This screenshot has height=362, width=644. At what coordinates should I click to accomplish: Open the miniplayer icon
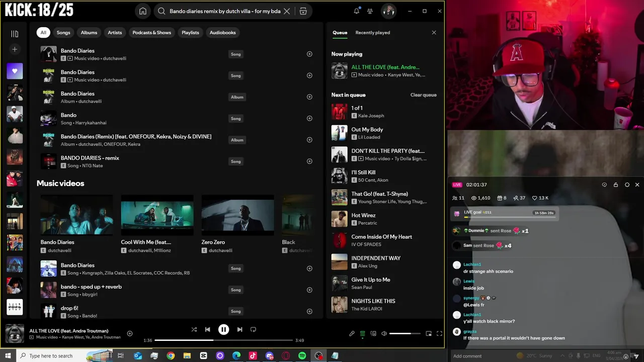coord(429,333)
